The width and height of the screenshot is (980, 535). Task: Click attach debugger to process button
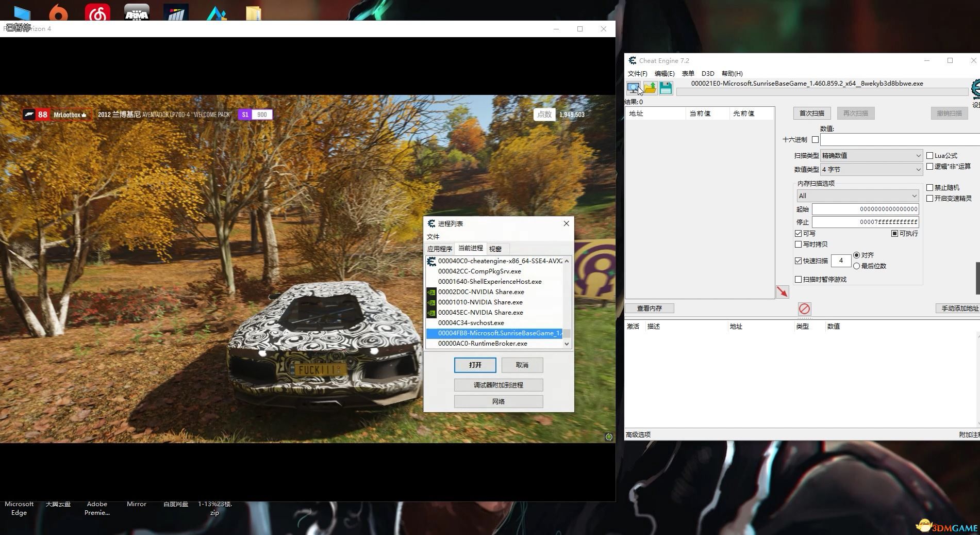(x=498, y=385)
